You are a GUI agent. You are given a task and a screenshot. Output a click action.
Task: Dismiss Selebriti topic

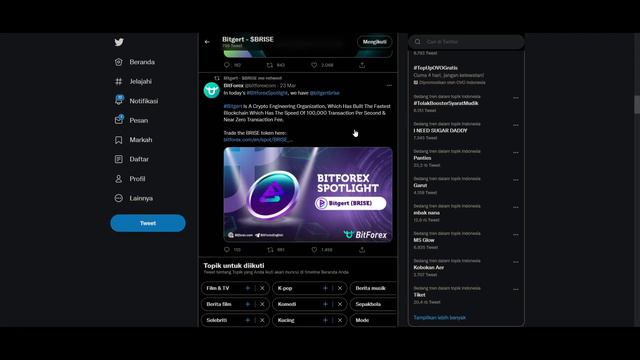[x=262, y=320]
